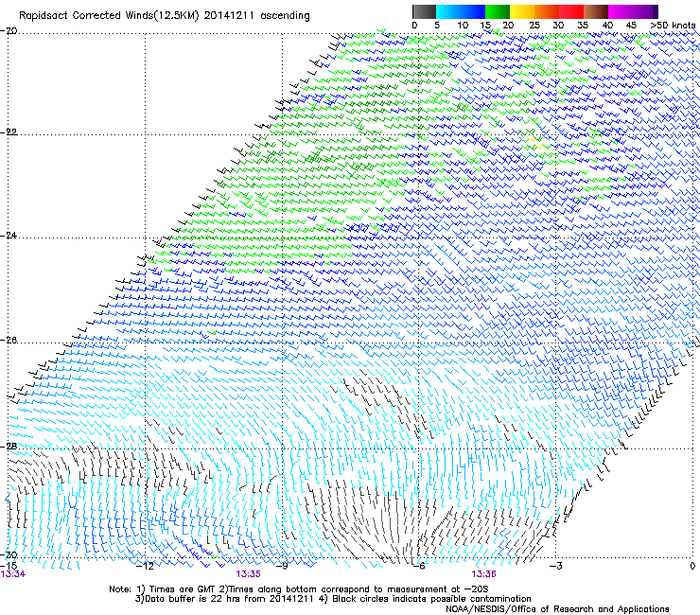Click the legend label '25'
Viewport: 700px width, 615px height.
point(534,26)
